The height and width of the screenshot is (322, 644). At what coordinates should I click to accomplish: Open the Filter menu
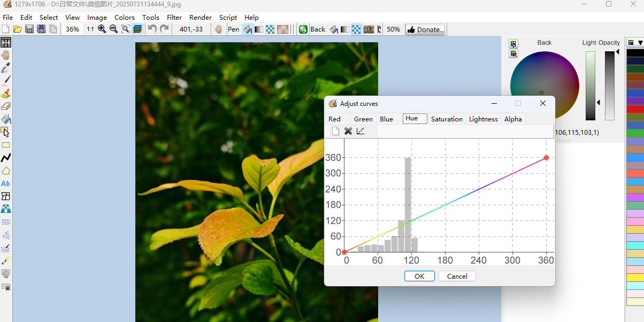pyautogui.click(x=174, y=17)
